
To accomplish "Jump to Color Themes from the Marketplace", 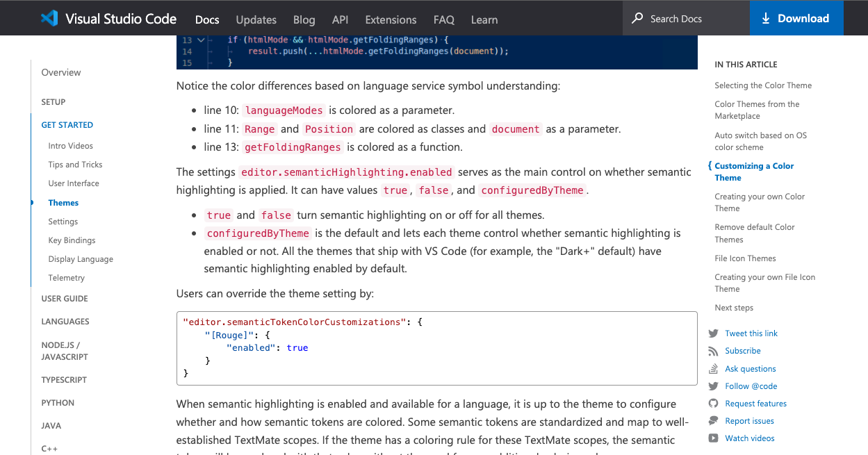I will (x=757, y=110).
